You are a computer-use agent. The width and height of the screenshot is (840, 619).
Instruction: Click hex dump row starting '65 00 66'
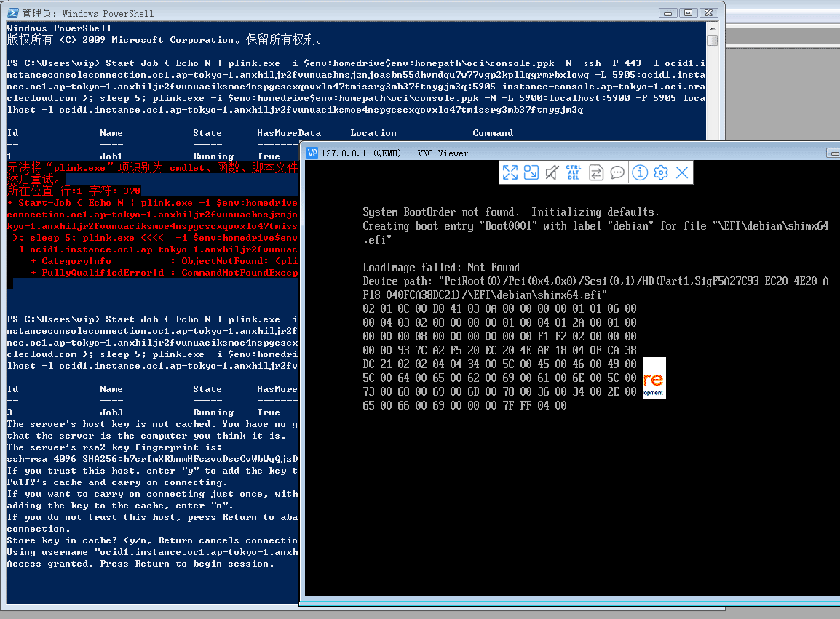coord(464,406)
